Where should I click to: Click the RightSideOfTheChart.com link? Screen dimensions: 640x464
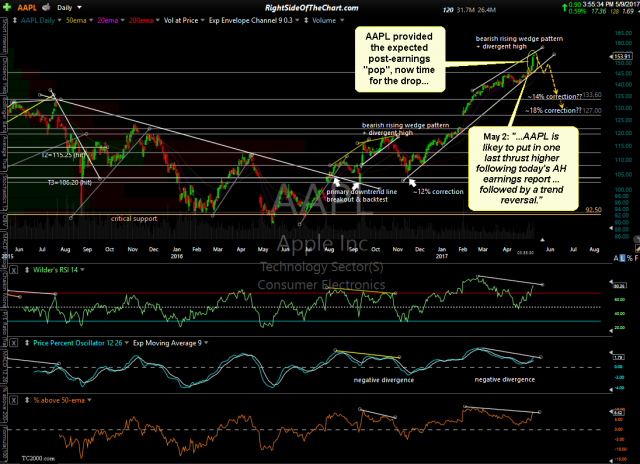point(311,8)
